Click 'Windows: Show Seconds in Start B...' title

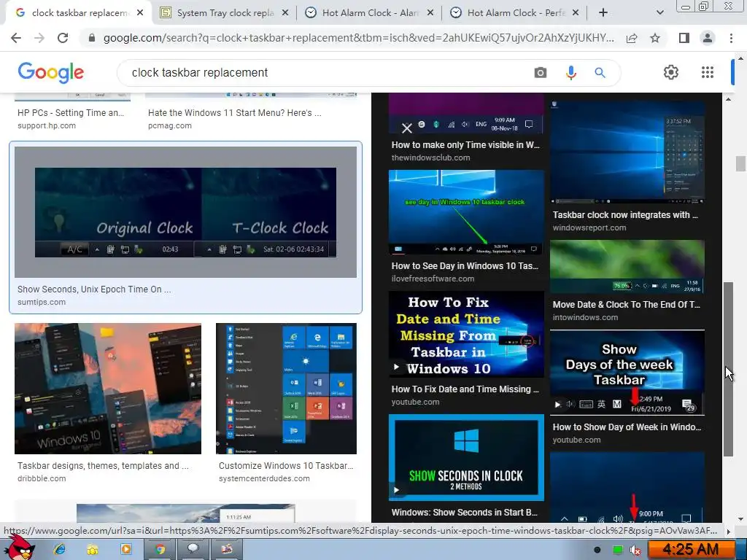[x=465, y=513]
